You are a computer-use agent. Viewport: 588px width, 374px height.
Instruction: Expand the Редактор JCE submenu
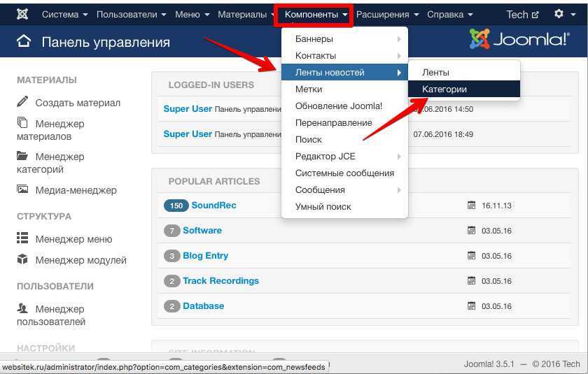click(325, 156)
